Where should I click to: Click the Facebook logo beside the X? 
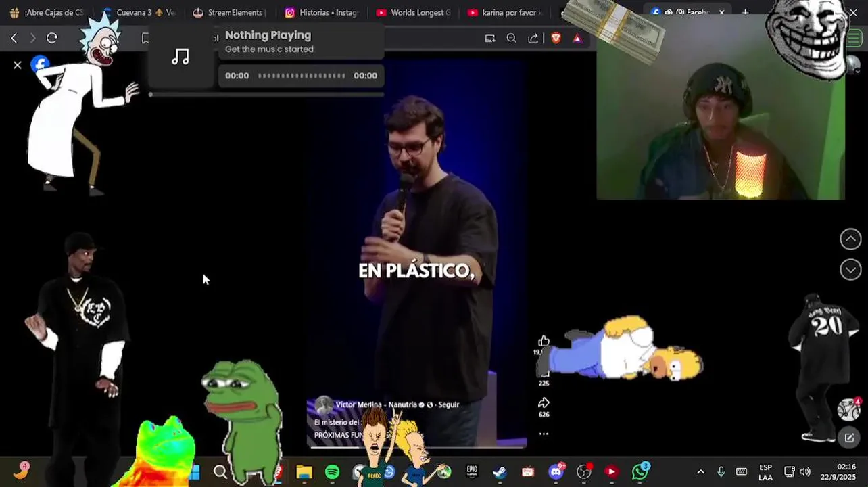(40, 64)
